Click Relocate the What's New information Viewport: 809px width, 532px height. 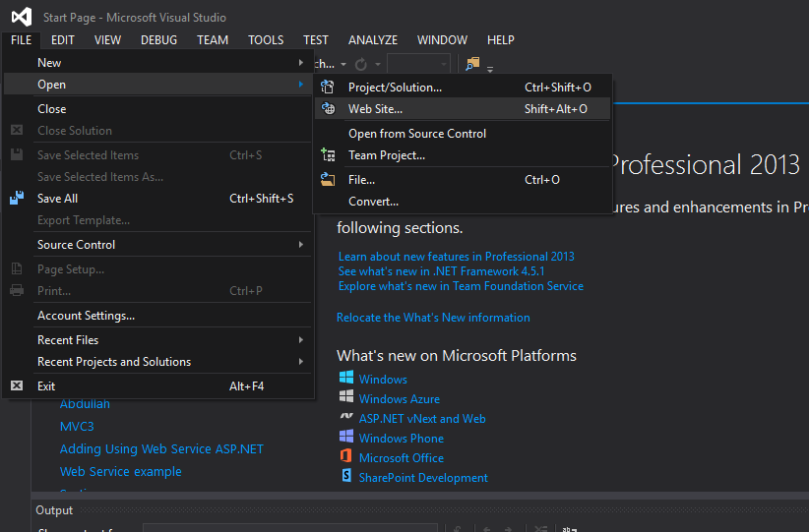[x=433, y=317]
